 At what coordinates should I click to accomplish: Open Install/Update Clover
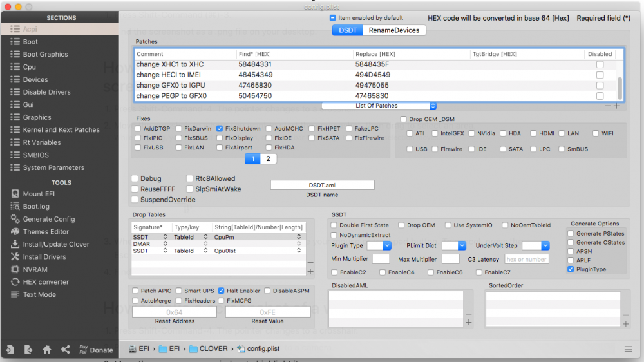point(56,244)
